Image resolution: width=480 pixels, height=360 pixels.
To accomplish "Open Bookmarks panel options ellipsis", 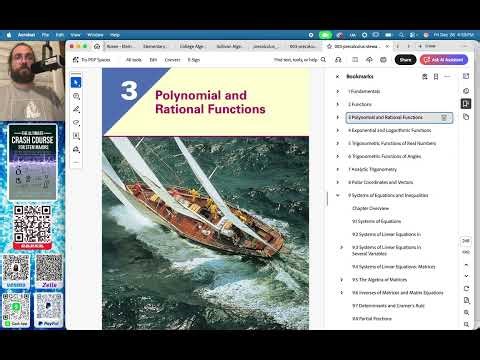I will click(447, 77).
